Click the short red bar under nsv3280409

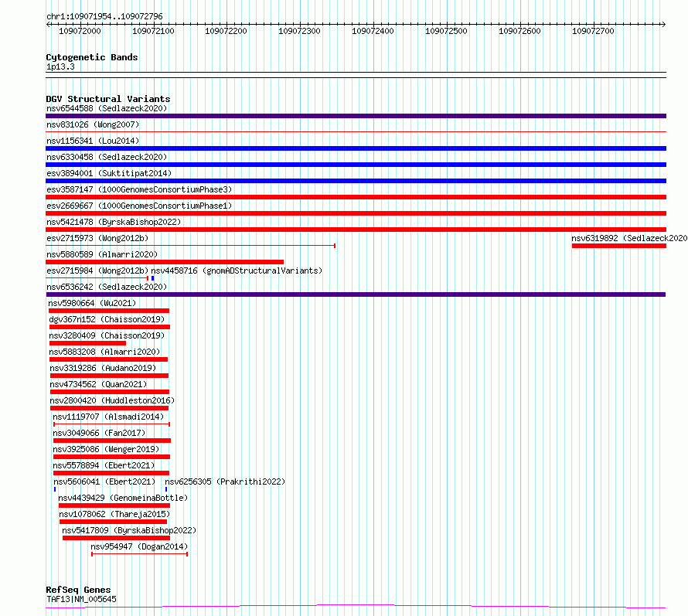point(88,343)
